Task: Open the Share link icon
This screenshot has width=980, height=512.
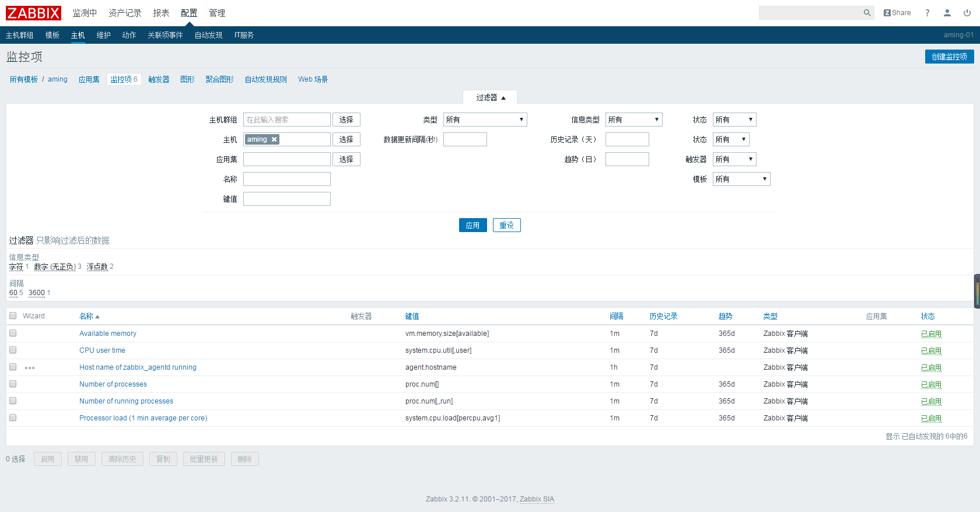Action: point(897,13)
